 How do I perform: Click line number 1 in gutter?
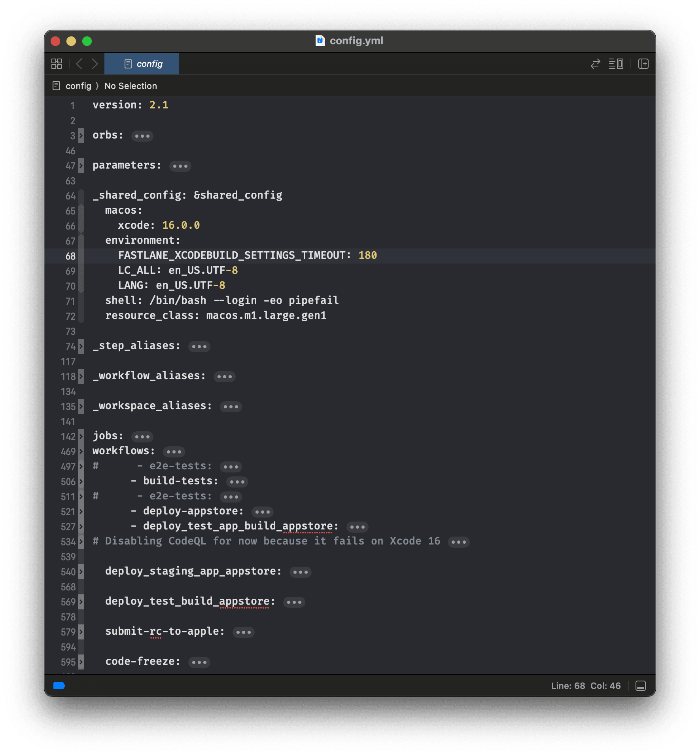72,106
